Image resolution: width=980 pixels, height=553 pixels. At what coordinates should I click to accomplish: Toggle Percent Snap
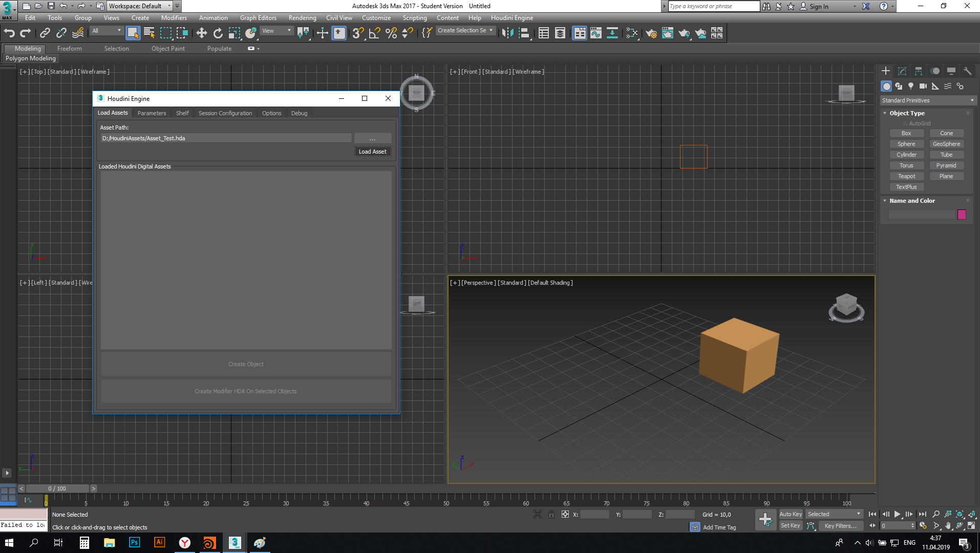tap(391, 33)
